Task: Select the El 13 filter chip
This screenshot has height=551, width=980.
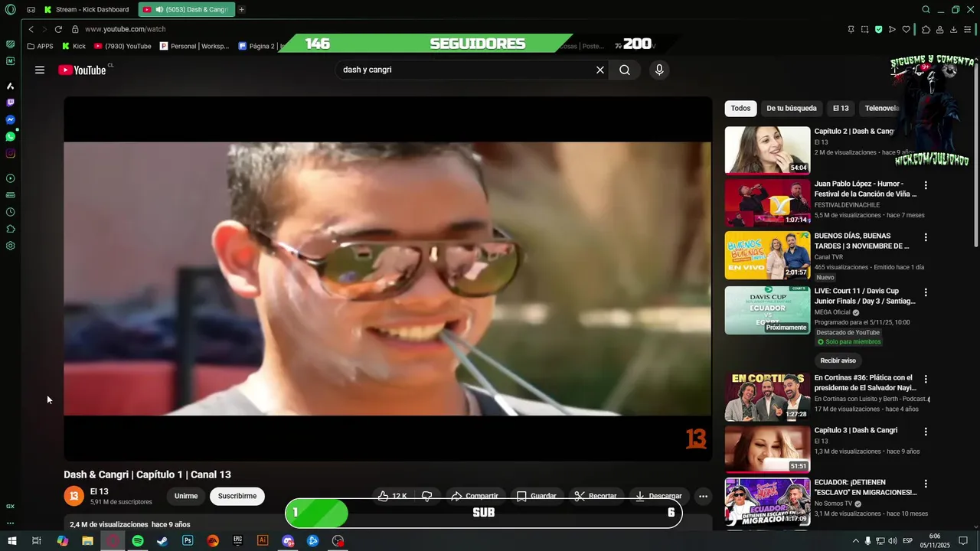Action: click(x=841, y=108)
